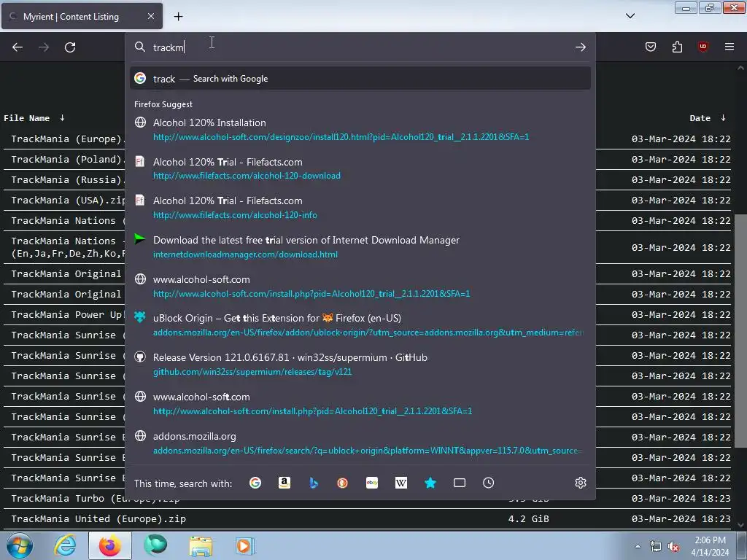Search this time with Amazon icon
Screen dimensions: 747x560
pos(285,483)
